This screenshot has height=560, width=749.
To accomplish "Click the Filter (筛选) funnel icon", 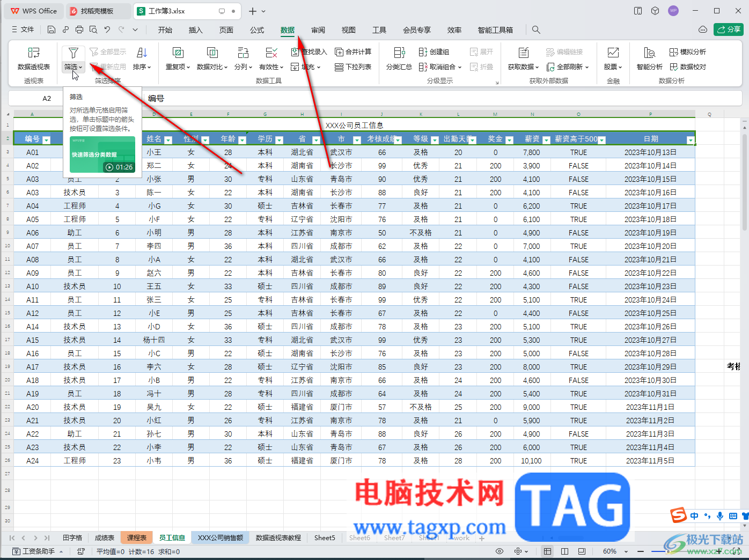I will click(74, 53).
